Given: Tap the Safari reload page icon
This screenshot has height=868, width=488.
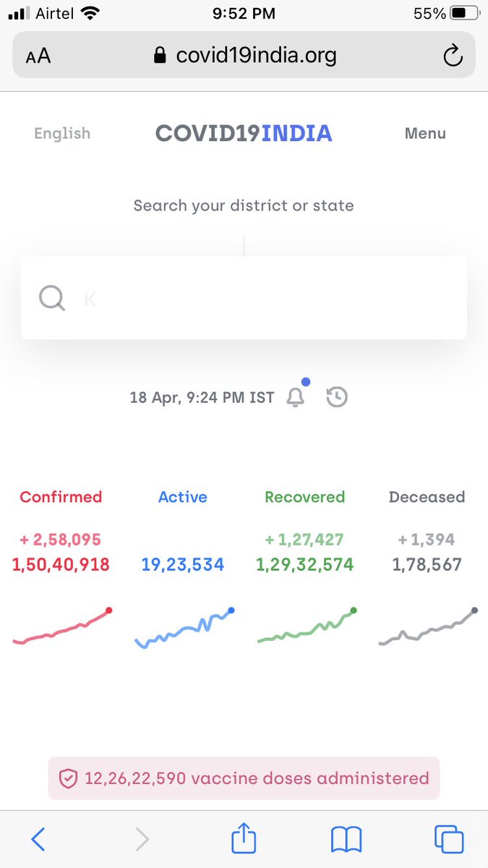Looking at the screenshot, I should [453, 55].
